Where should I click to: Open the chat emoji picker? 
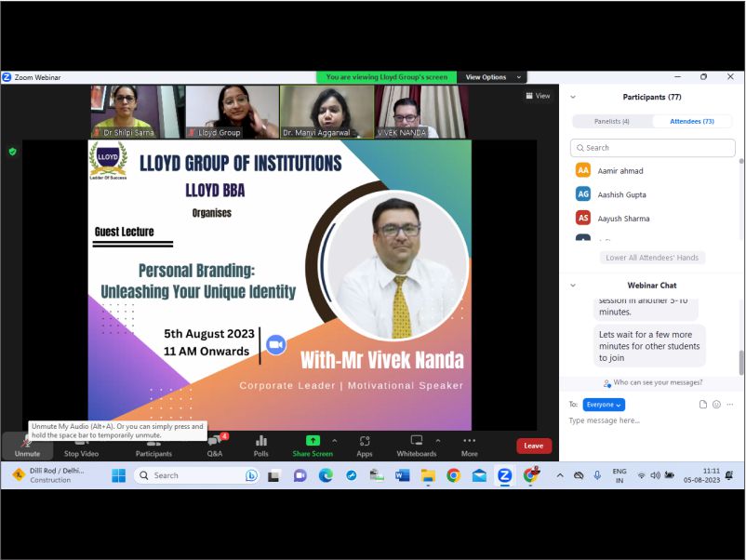(716, 405)
